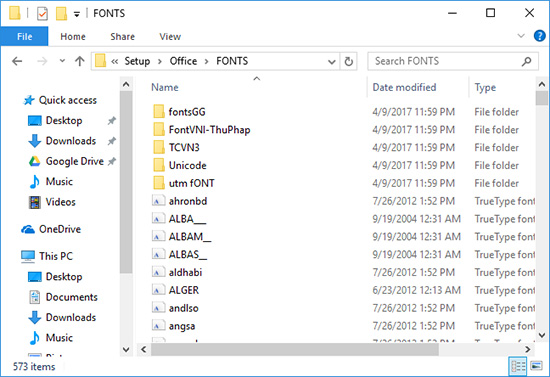This screenshot has height=377, width=550.
Task: Open Videos in navigation pane
Action: tap(52, 202)
